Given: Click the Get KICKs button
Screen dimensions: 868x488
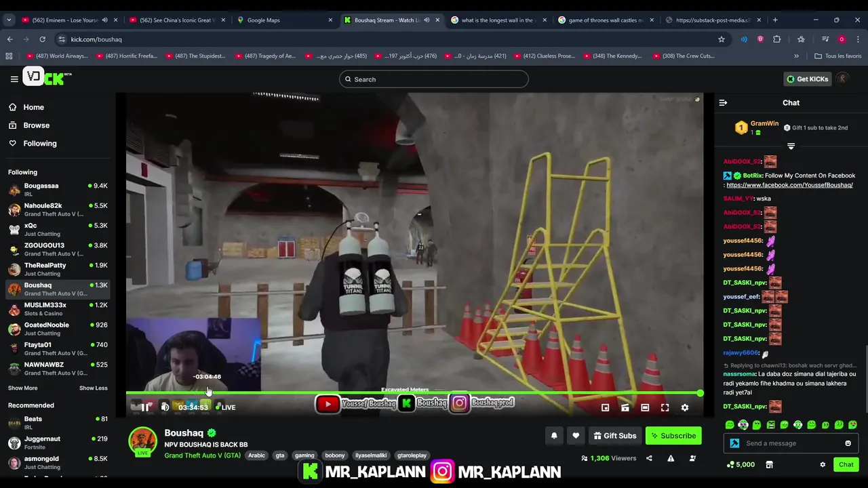Looking at the screenshot, I should pos(807,79).
